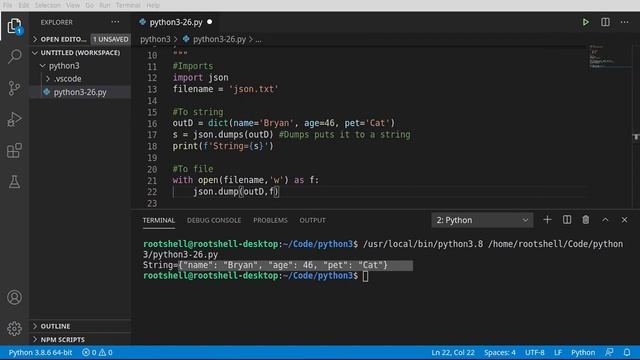Open the View menu

pyautogui.click(x=73, y=5)
